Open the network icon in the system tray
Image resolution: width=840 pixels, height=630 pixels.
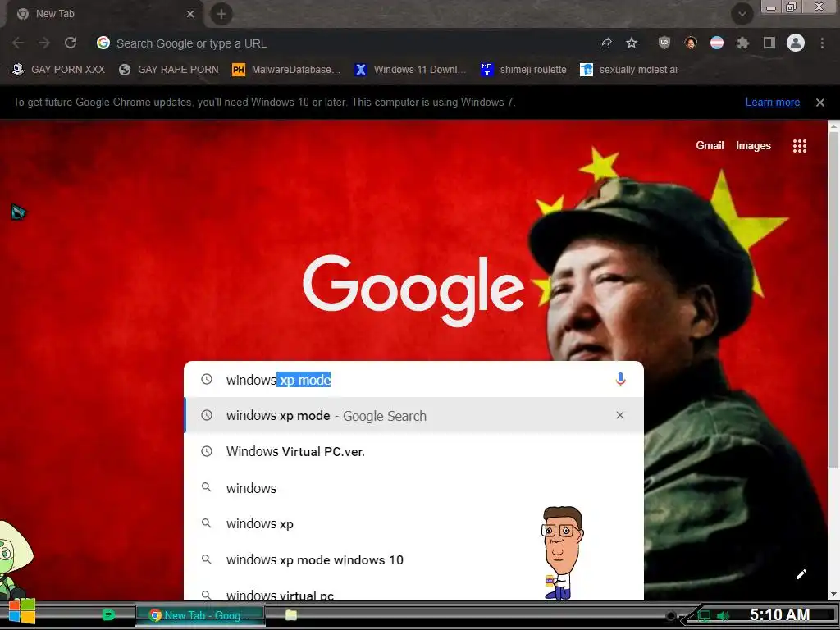pyautogui.click(x=705, y=616)
